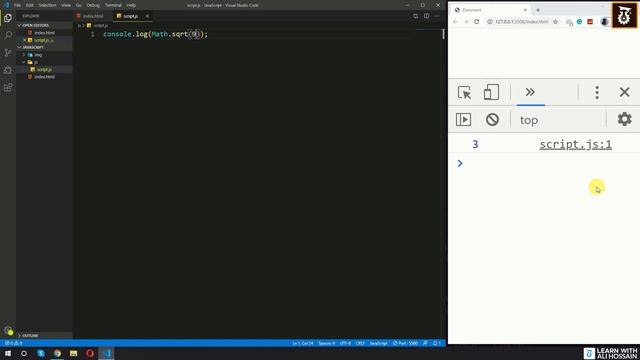
Task: Toggle the console sidebar in DevTools
Action: click(x=463, y=120)
